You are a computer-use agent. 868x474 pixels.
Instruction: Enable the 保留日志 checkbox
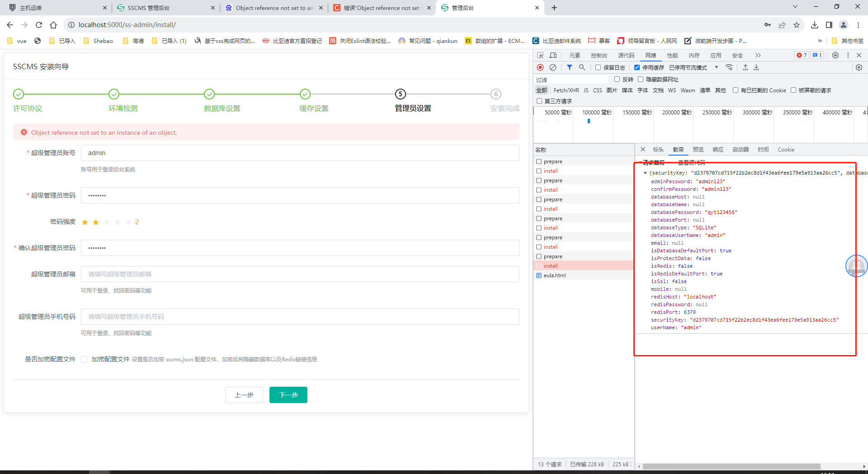tap(598, 67)
